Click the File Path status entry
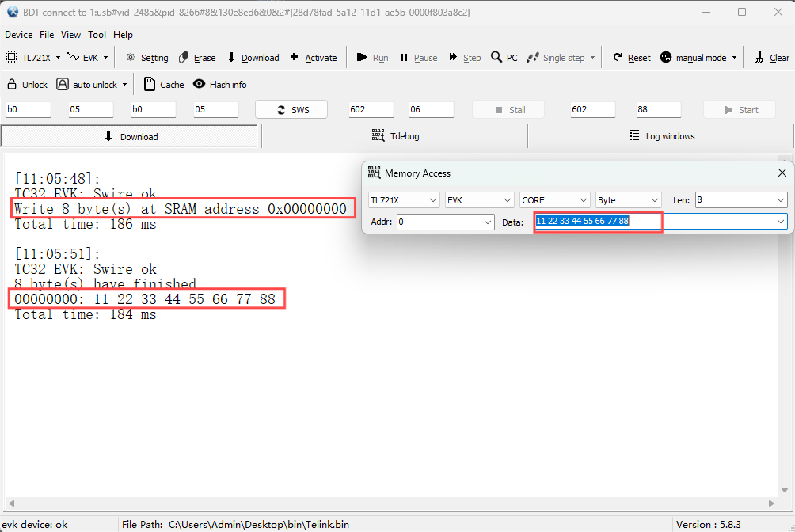795x532 pixels. tap(236, 524)
